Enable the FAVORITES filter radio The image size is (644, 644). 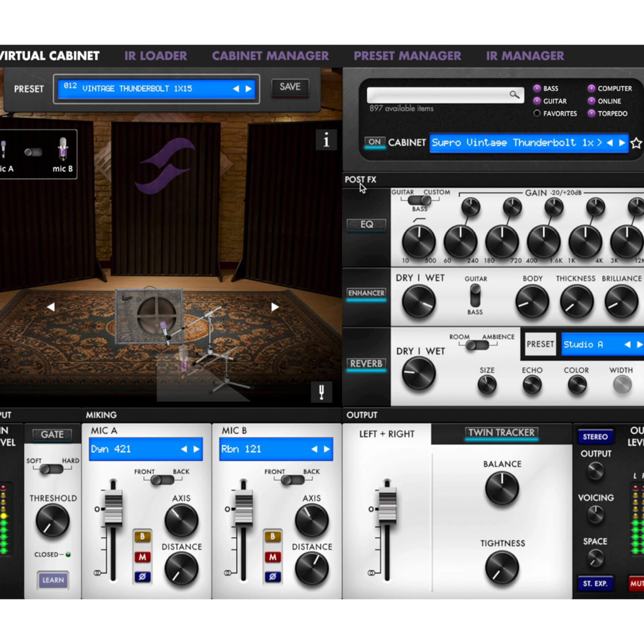(537, 113)
